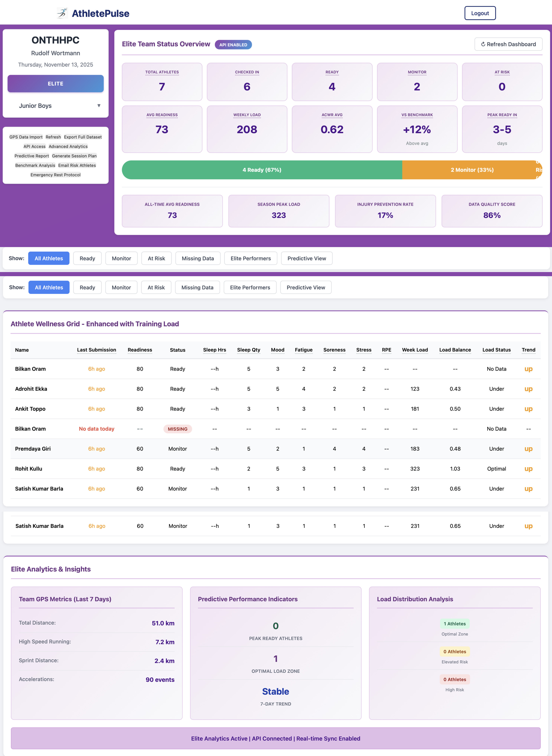The height and width of the screenshot is (756, 552).
Task: Select the At Risk filter
Action: point(156,258)
